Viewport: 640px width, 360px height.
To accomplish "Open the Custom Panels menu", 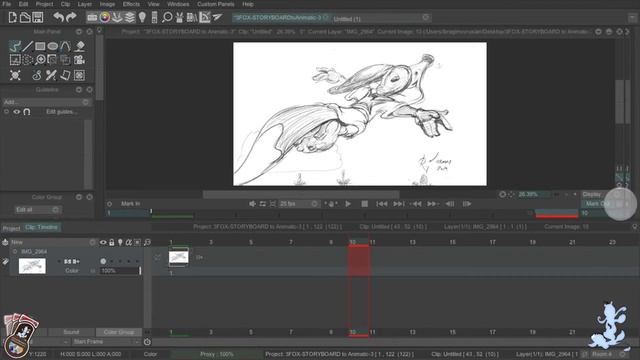I will (x=216, y=4).
